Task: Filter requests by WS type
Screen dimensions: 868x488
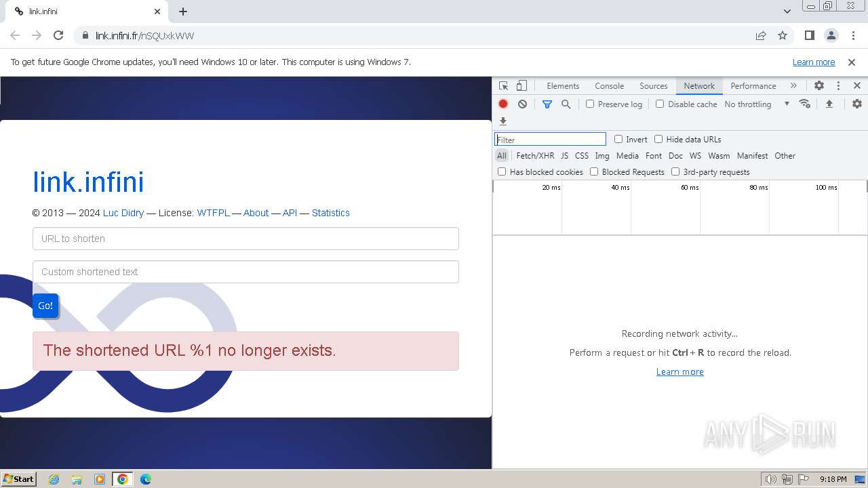Action: [x=695, y=156]
